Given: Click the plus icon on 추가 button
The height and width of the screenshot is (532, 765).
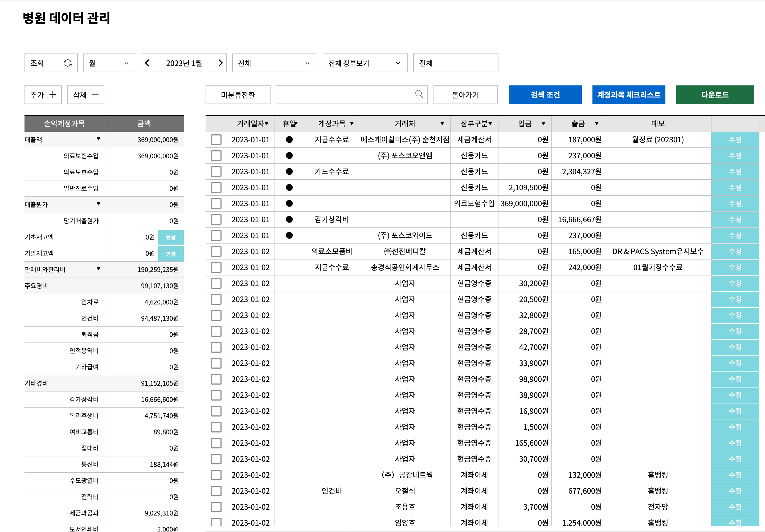Looking at the screenshot, I should coord(53,95).
